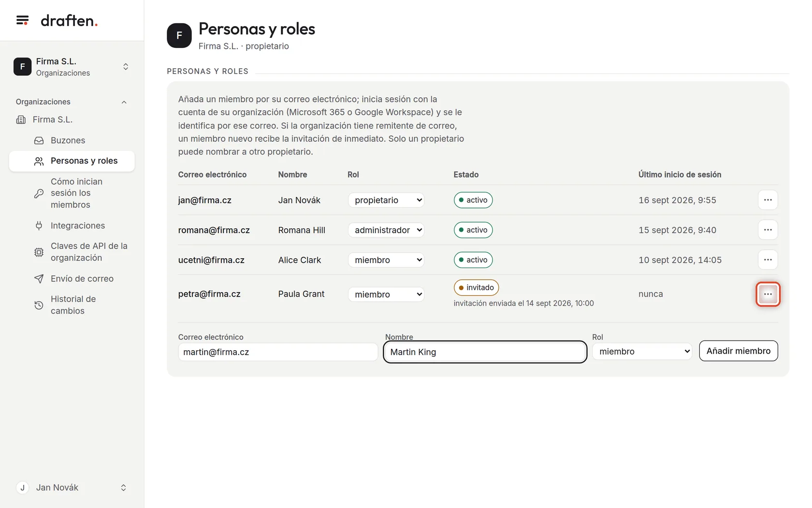
Task: Click the activo badge for Alice Clark
Action: (473, 260)
